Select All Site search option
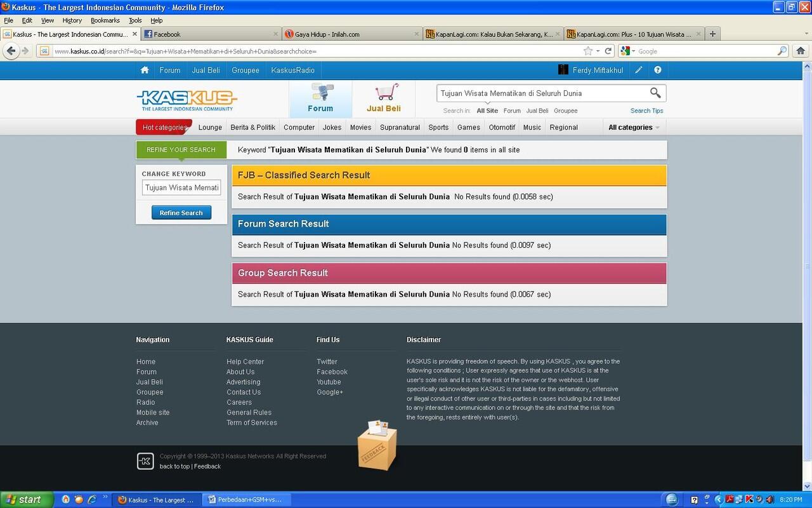Image resolution: width=812 pixels, height=508 pixels. pyautogui.click(x=487, y=110)
